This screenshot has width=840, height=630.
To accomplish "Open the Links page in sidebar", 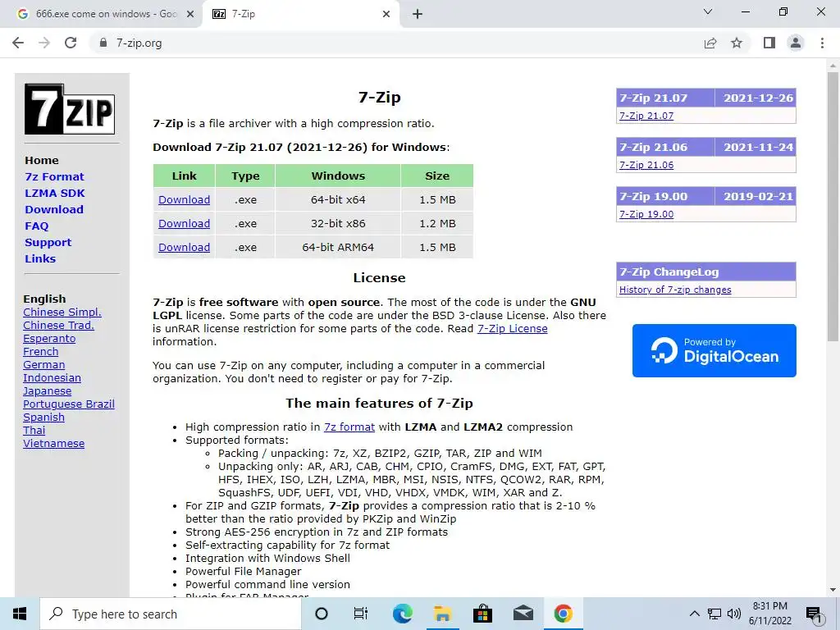I will pos(40,258).
